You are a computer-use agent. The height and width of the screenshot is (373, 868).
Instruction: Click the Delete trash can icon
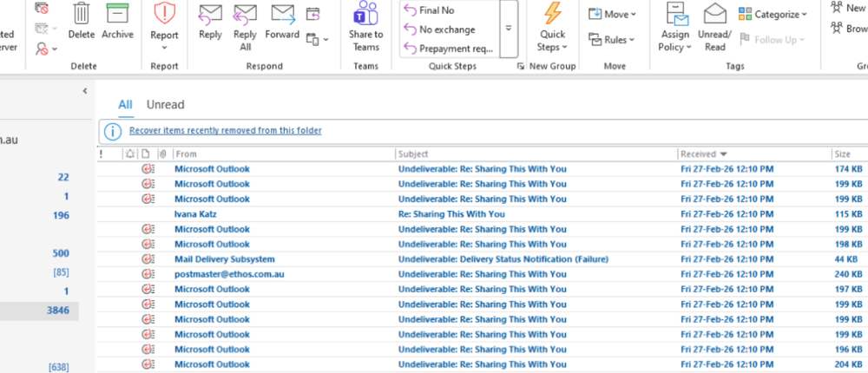point(81,15)
